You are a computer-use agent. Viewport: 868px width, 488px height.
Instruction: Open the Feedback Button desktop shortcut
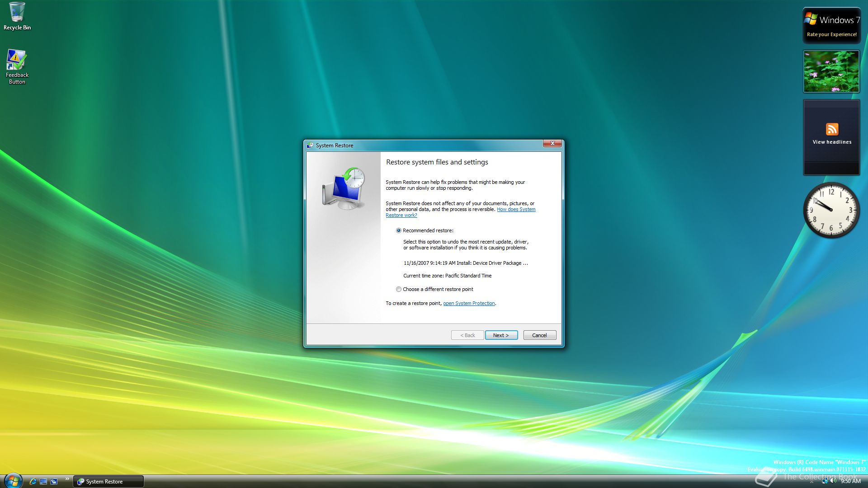click(17, 66)
